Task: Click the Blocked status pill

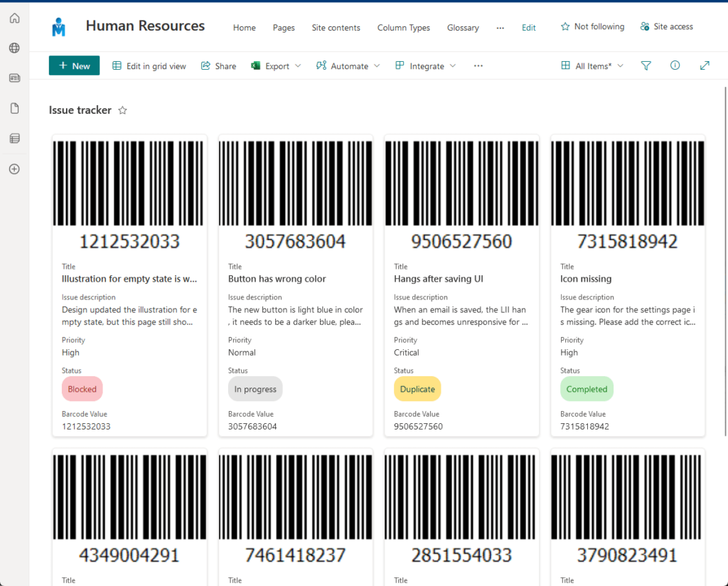Action: (x=82, y=389)
